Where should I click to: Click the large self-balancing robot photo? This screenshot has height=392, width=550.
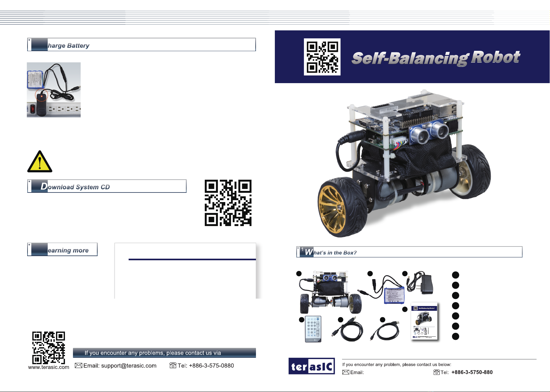point(404,166)
